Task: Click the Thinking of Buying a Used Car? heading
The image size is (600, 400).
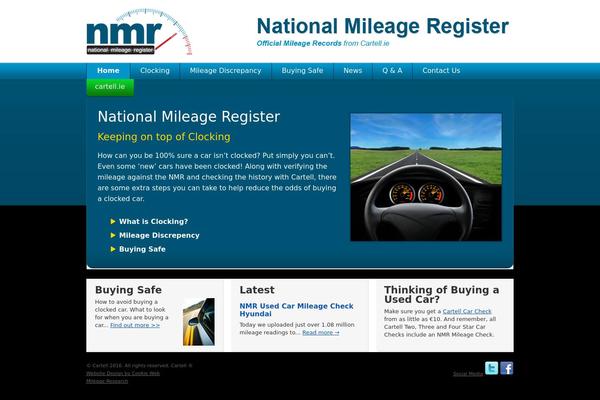Action: pos(442,294)
